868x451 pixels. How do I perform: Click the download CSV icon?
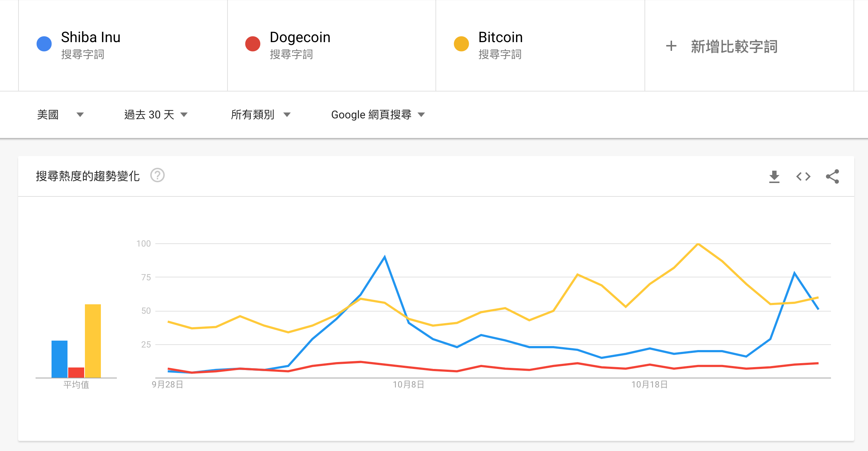(775, 176)
